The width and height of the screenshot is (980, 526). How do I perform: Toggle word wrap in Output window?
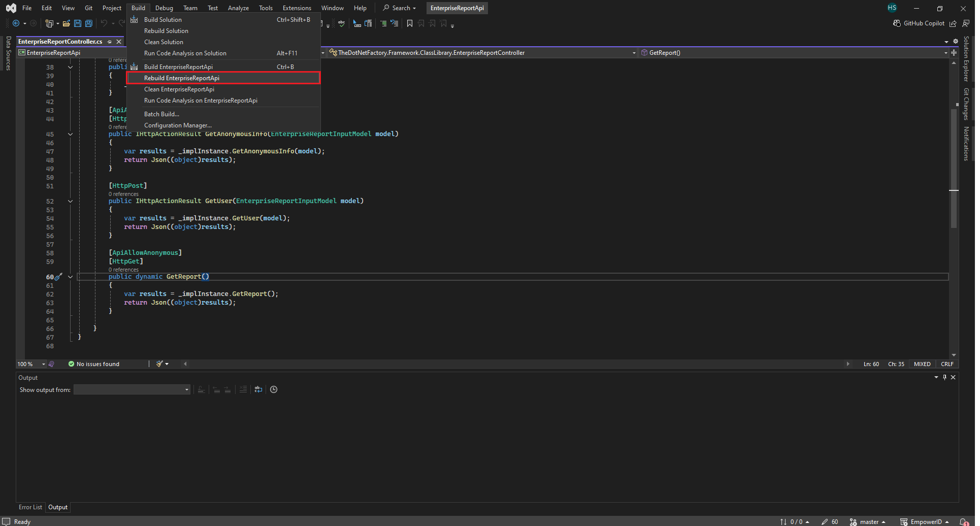click(258, 389)
